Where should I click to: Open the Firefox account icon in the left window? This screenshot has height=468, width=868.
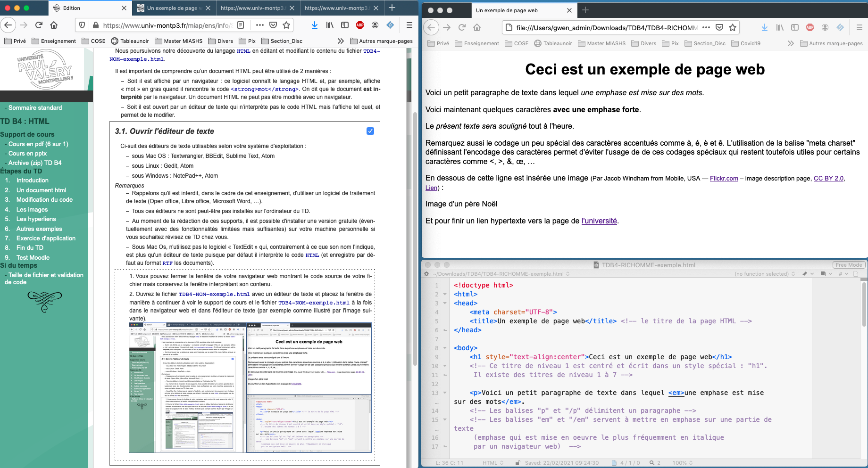[x=375, y=25]
